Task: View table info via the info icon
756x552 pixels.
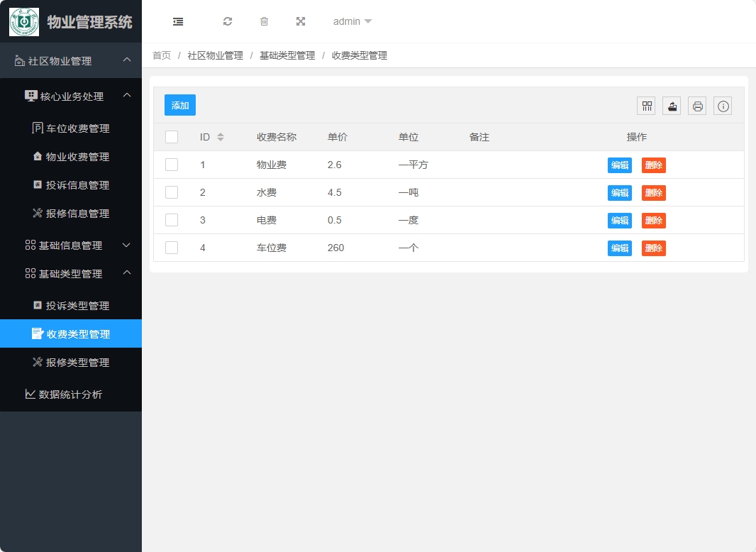Action: [x=722, y=105]
